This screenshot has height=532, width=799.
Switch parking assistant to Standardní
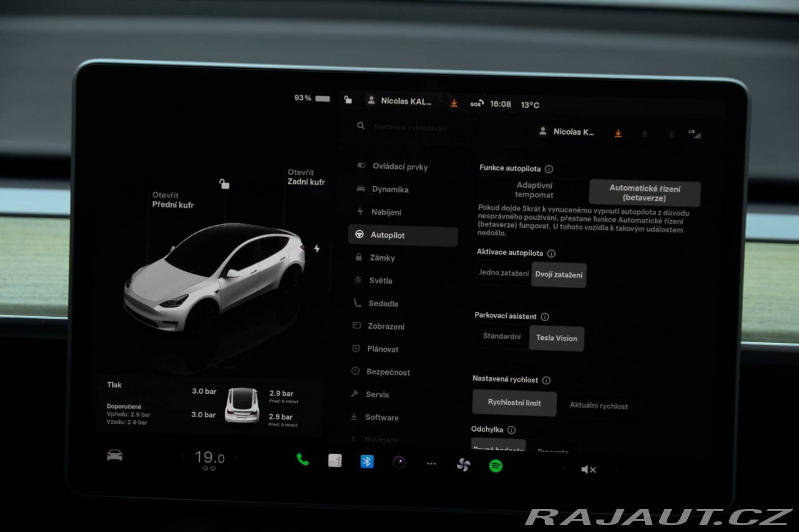pyautogui.click(x=502, y=337)
